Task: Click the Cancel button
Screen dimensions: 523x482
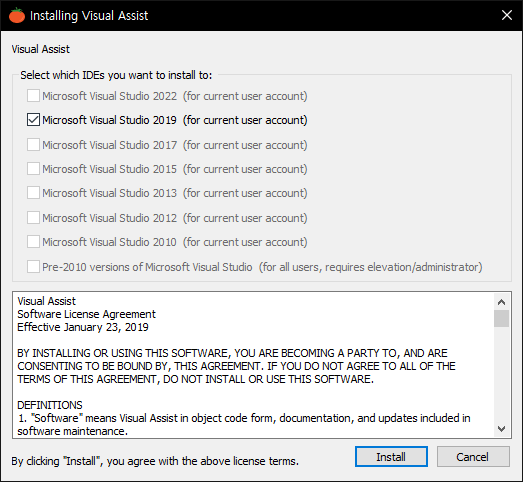Action: tap(473, 457)
